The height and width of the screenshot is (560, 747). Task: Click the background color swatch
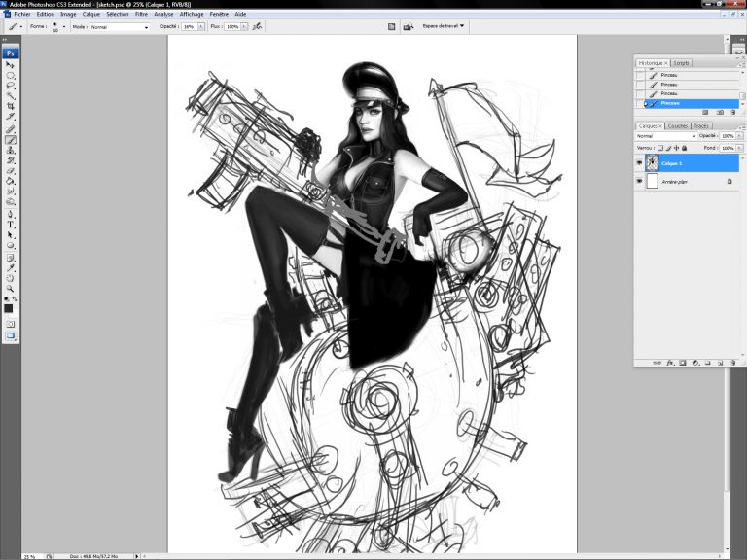click(14, 314)
